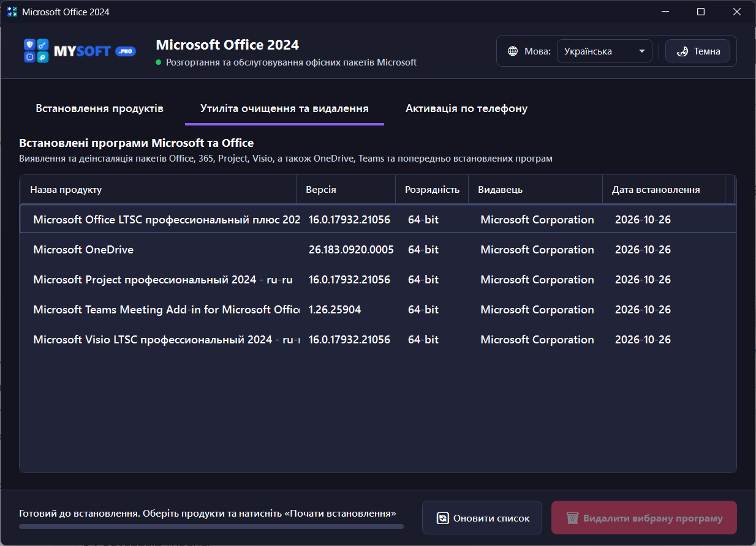Sort by the Версія column header
The width and height of the screenshot is (756, 546).
[346, 190]
